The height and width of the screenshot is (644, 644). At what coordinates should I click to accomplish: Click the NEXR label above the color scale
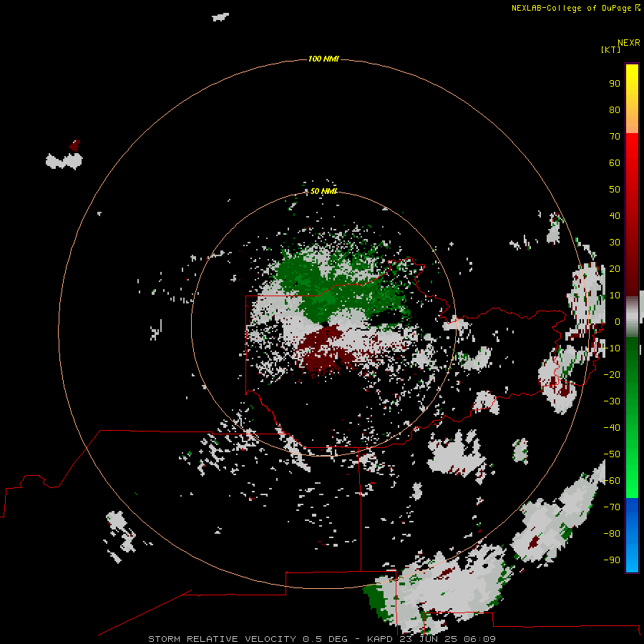(628, 43)
